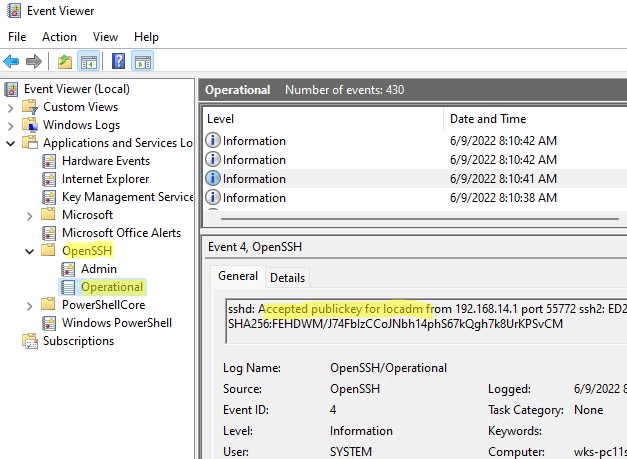
Task: Select the Operational log label under OpenSSH
Action: pyautogui.click(x=112, y=287)
